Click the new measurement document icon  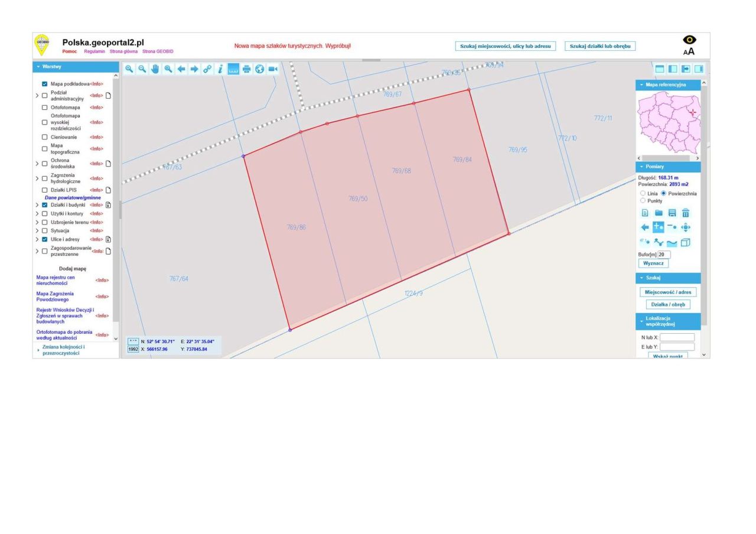click(x=645, y=213)
